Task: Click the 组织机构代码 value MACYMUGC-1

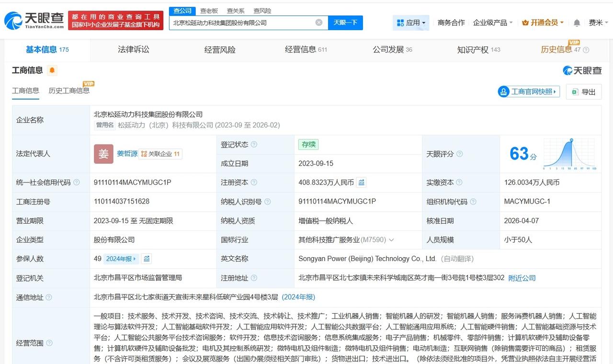Action: pyautogui.click(x=527, y=202)
